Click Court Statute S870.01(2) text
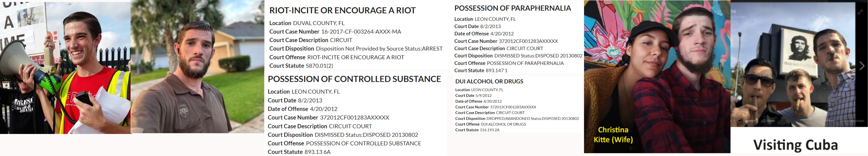The height and width of the screenshot is (156, 868). [x=319, y=66]
